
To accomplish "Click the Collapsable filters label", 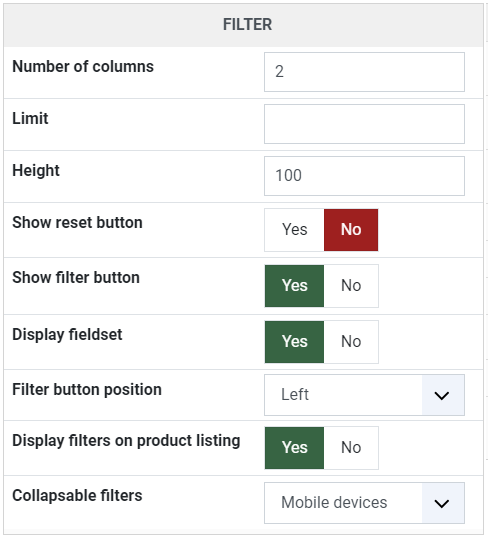I will click(77, 496).
